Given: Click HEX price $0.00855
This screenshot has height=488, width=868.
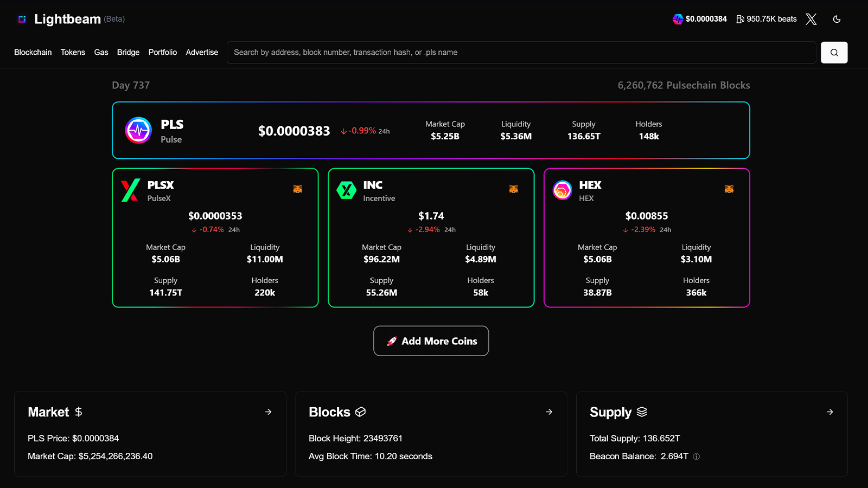Looking at the screenshot, I should [647, 216].
